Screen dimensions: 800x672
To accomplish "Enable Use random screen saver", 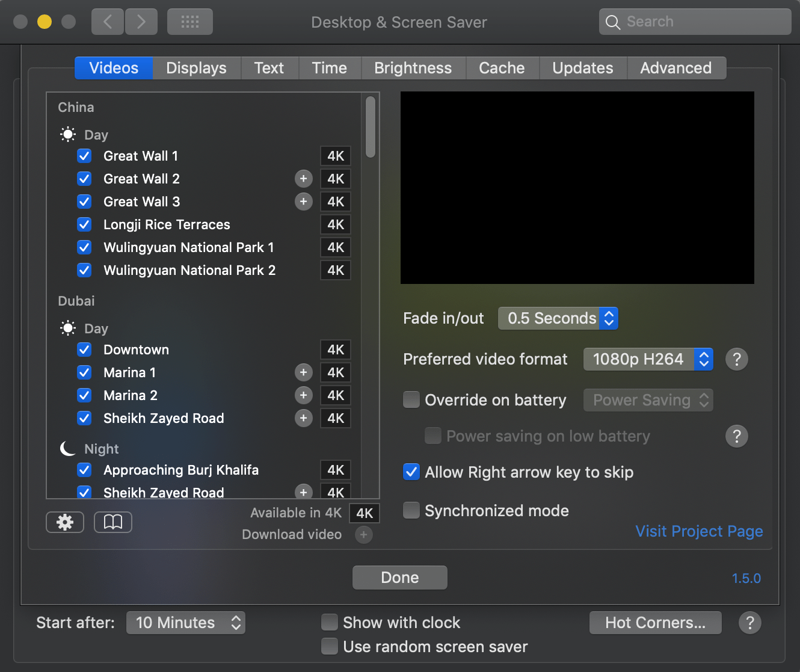I will point(330,646).
